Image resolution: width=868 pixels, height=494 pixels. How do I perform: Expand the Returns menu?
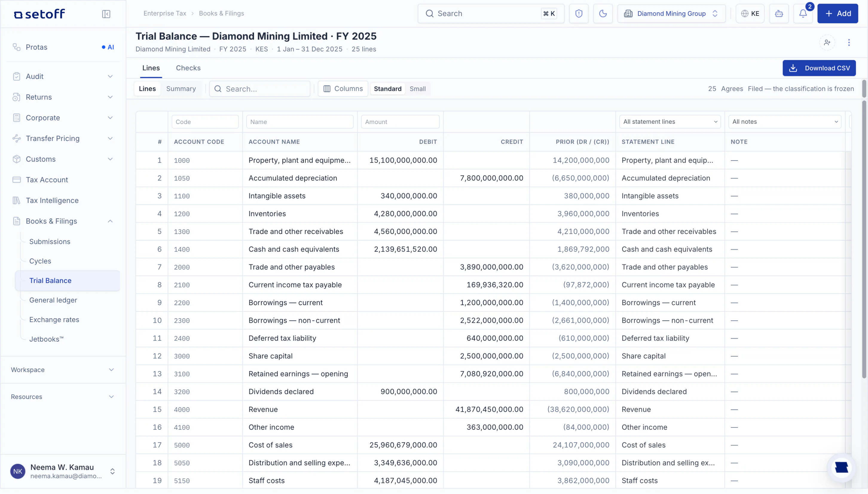pyautogui.click(x=63, y=97)
